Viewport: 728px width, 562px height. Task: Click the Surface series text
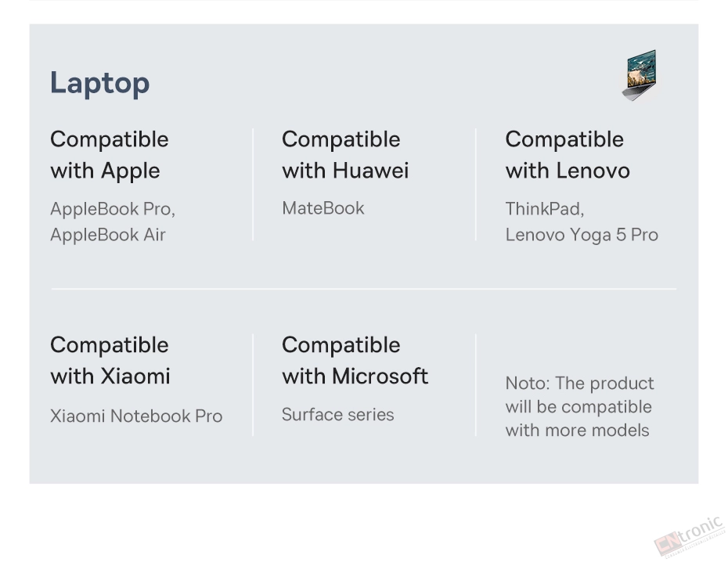(337, 414)
